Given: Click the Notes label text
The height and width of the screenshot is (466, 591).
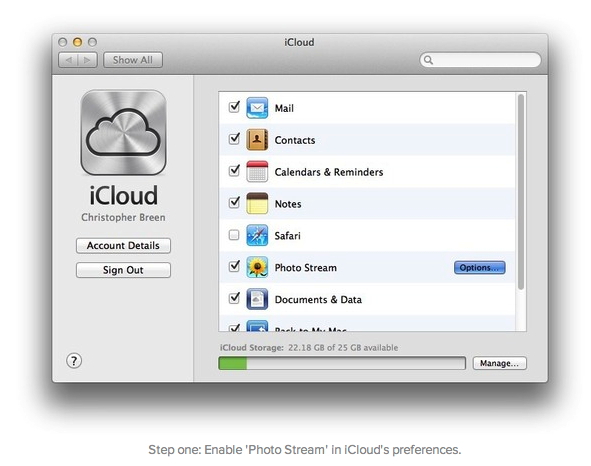Looking at the screenshot, I should click(x=288, y=204).
